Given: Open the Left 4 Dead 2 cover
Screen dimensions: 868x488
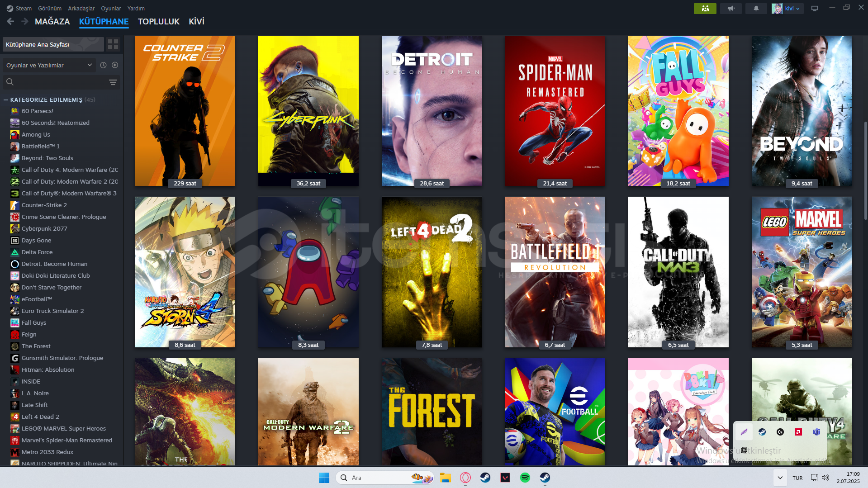Looking at the screenshot, I should (432, 272).
